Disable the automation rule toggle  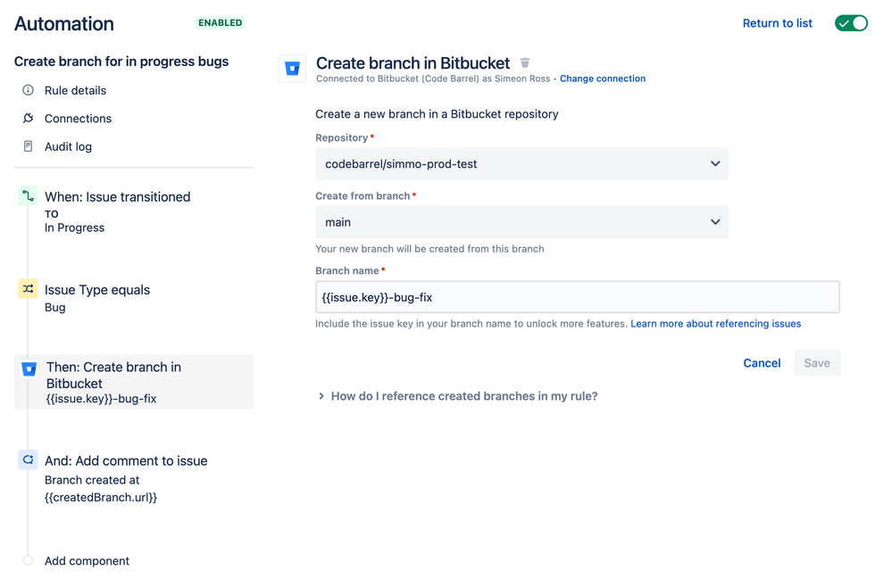[x=851, y=22]
